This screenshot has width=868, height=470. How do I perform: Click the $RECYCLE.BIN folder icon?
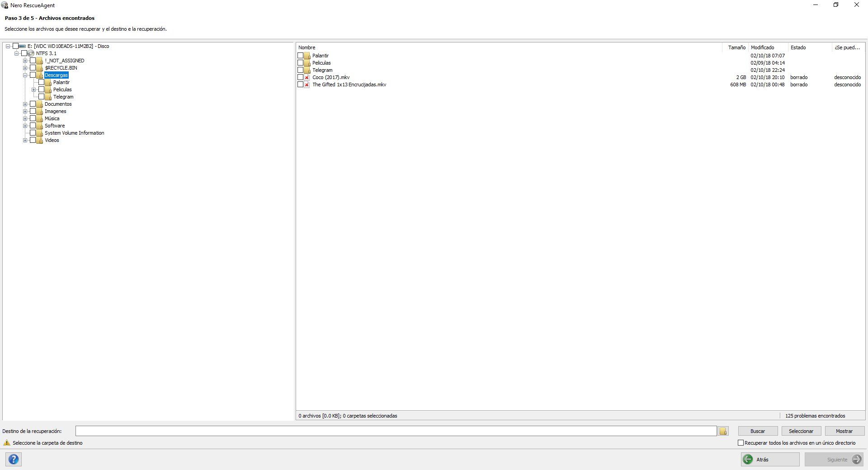(40, 68)
